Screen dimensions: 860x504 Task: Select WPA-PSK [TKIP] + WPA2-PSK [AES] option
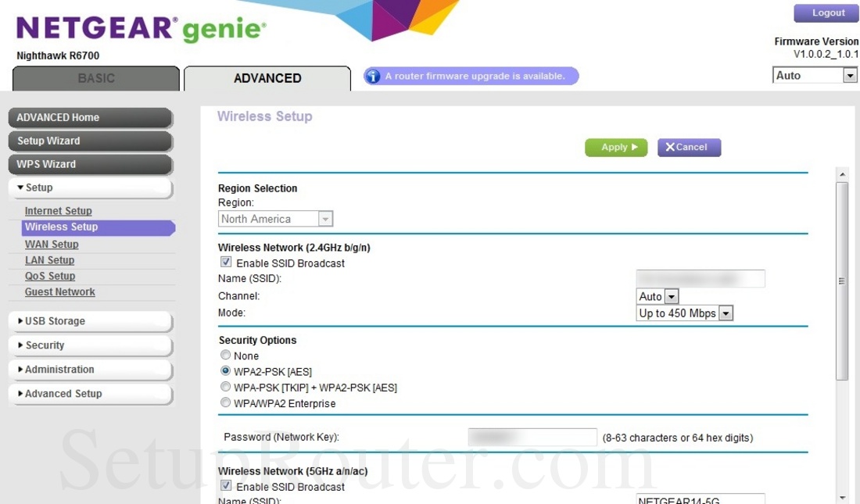pyautogui.click(x=226, y=388)
